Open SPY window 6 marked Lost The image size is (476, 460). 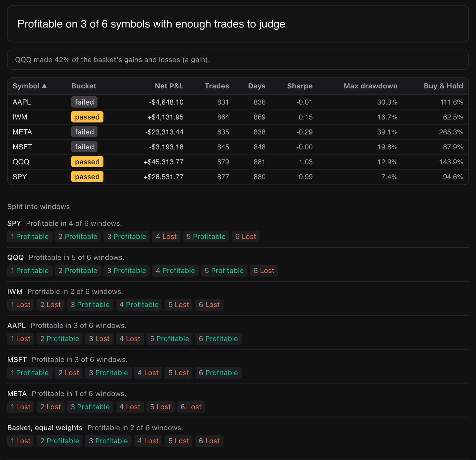[245, 237]
